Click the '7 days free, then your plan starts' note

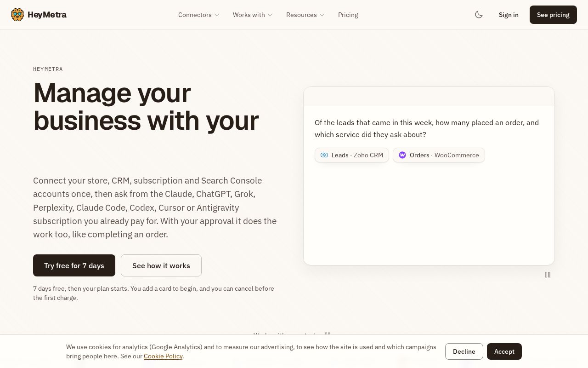click(153, 293)
